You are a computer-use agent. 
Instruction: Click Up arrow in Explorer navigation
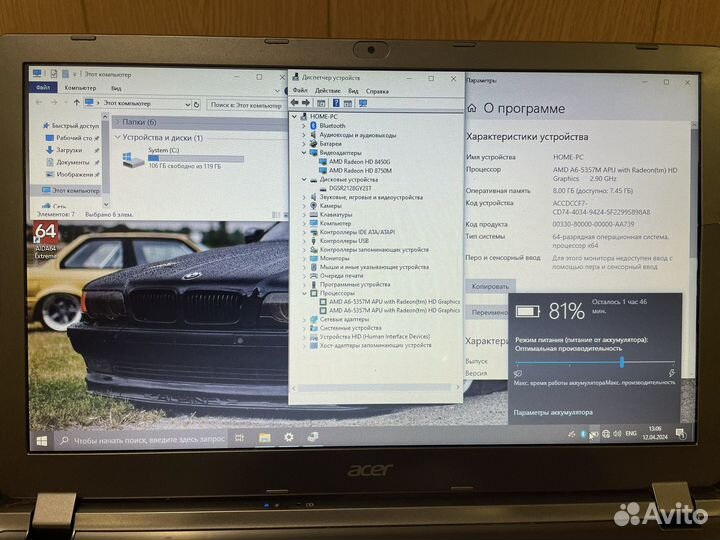(x=76, y=102)
